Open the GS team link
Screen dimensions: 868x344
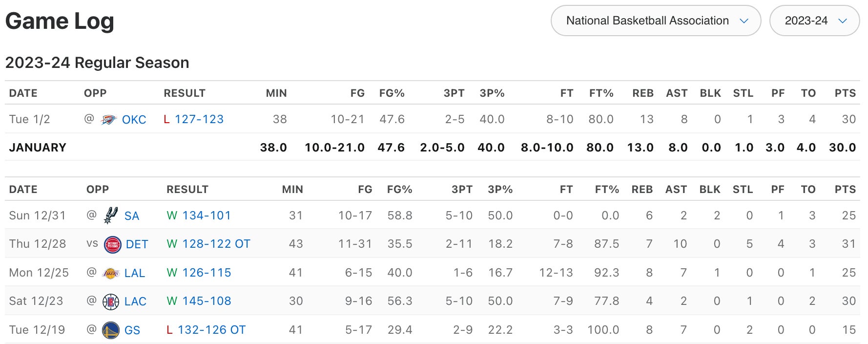click(132, 330)
